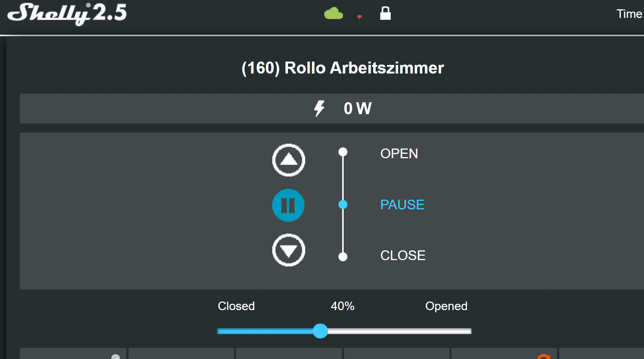644x359 pixels.
Task: Click the CLOSE text label
Action: click(x=403, y=256)
